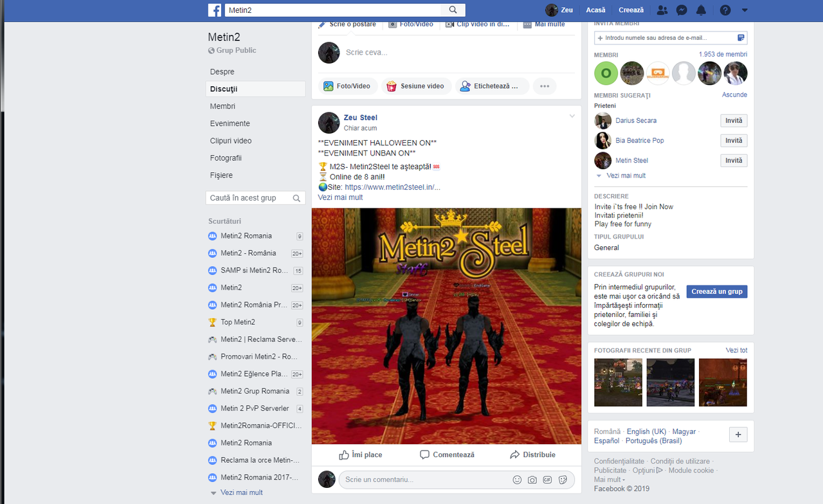Attach a photo using the comment camera icon

point(532,480)
